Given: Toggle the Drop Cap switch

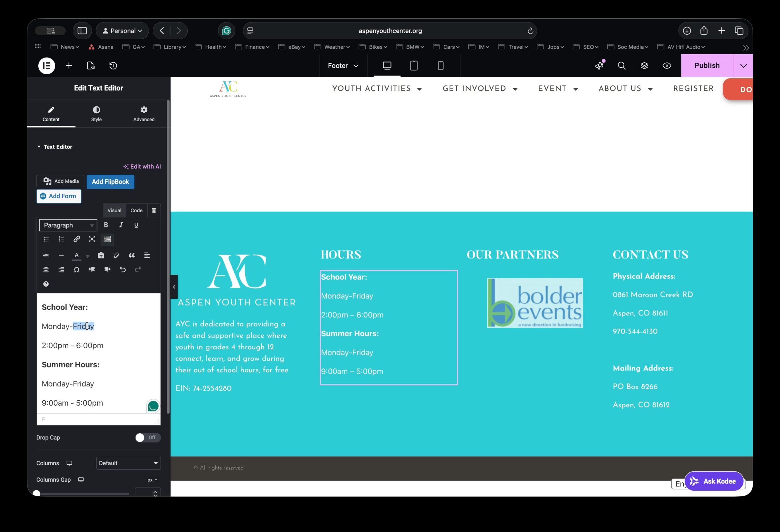Looking at the screenshot, I should coord(147,437).
